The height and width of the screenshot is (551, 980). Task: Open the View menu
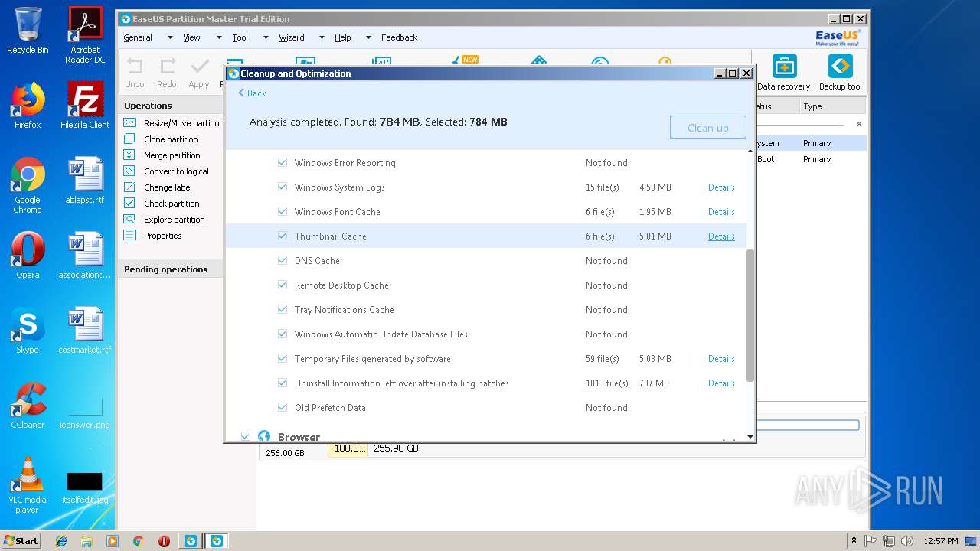tap(191, 37)
